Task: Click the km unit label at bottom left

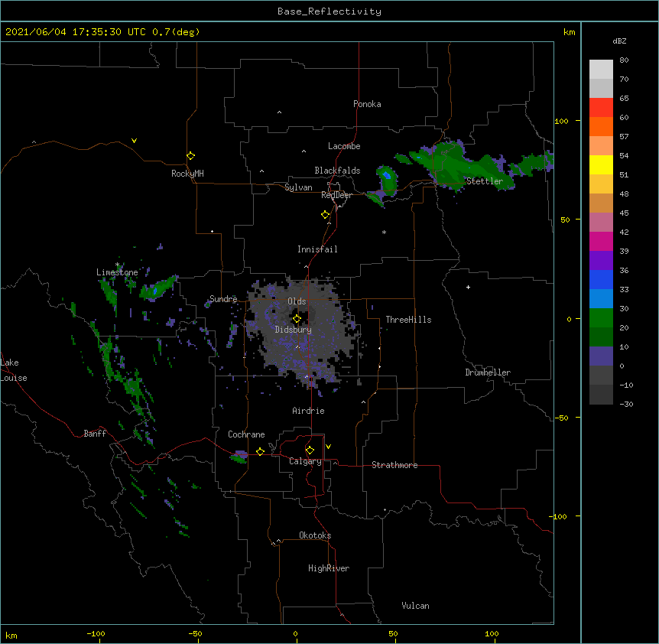Action: [11, 635]
